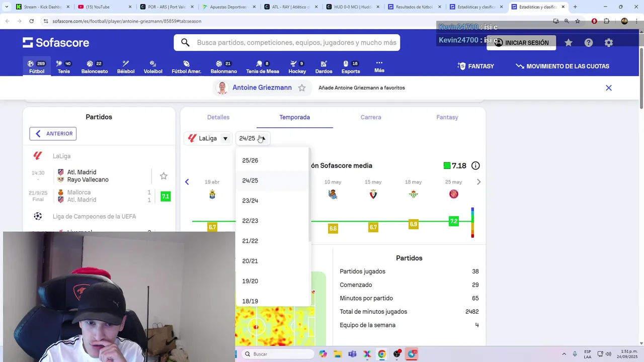Open LaLiga league header in Partidos
Viewport: 644px width, 362px height.
coord(99,156)
